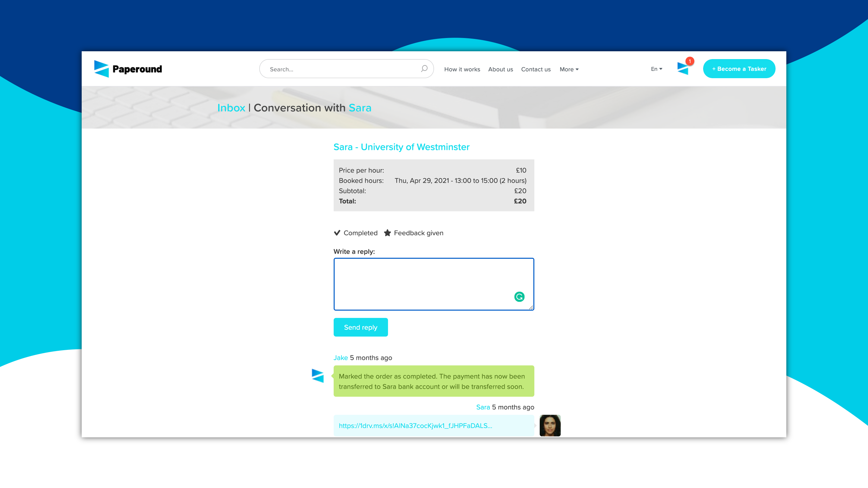Click the Completed checkmark icon
Viewport: 868px width, 488px height.
tap(337, 233)
